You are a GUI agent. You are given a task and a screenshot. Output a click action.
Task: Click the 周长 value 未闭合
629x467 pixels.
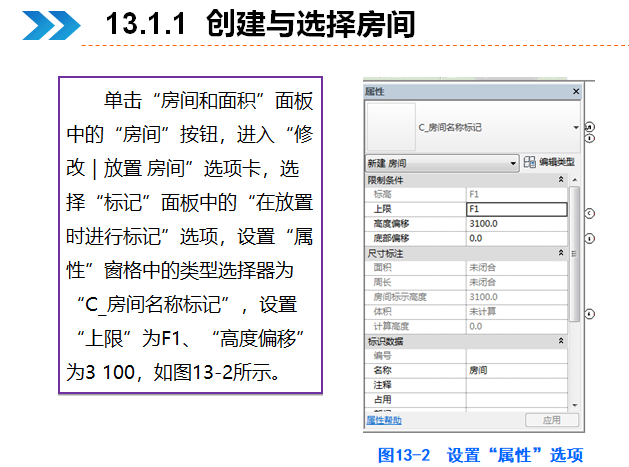[x=517, y=282]
